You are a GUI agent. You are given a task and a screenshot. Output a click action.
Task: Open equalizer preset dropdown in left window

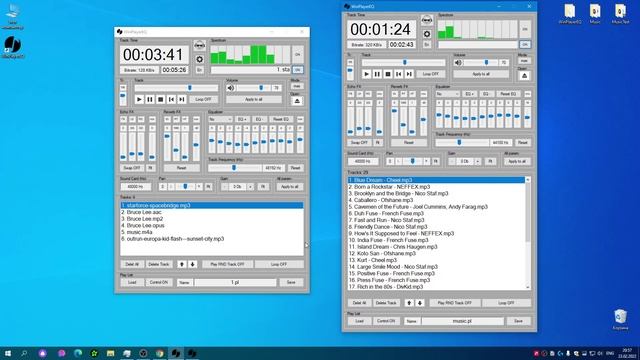[x=220, y=119]
